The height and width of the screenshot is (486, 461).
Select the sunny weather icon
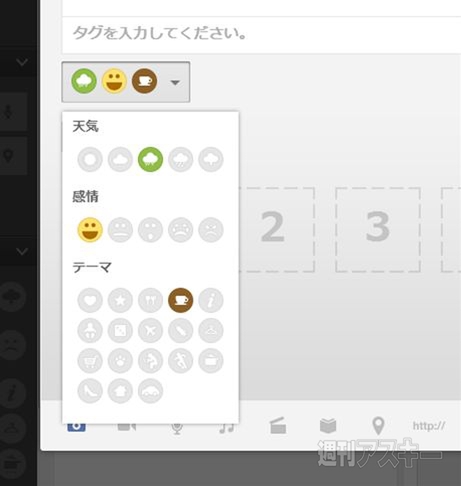tap(90, 159)
